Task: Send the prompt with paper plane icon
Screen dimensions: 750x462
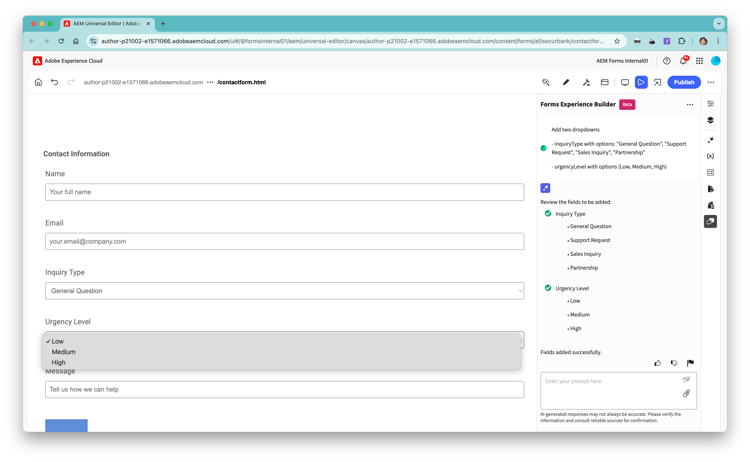Action: click(686, 379)
